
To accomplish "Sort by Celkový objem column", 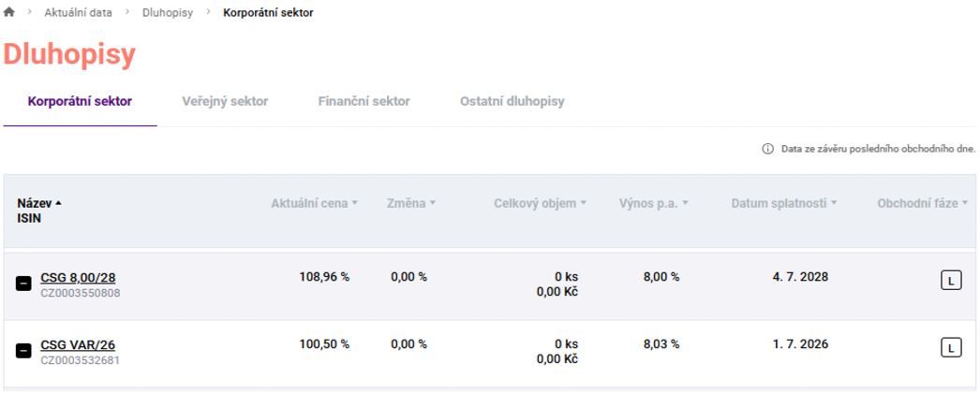I will click(540, 203).
